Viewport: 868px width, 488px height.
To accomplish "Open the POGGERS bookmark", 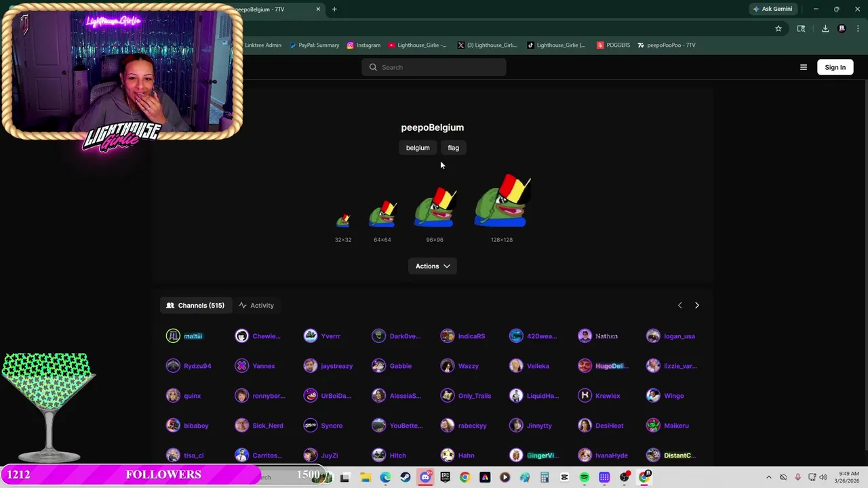I will [613, 45].
